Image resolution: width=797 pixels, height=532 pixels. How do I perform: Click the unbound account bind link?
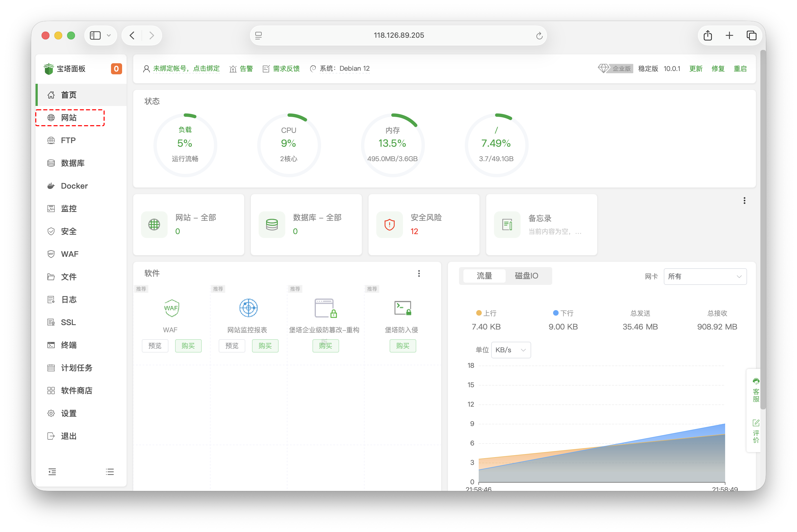[x=186, y=69]
